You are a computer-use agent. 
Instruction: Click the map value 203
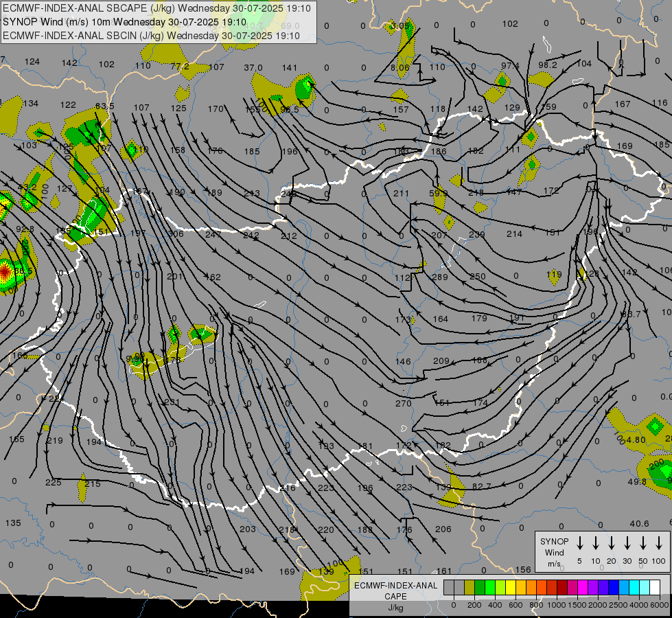(248, 529)
